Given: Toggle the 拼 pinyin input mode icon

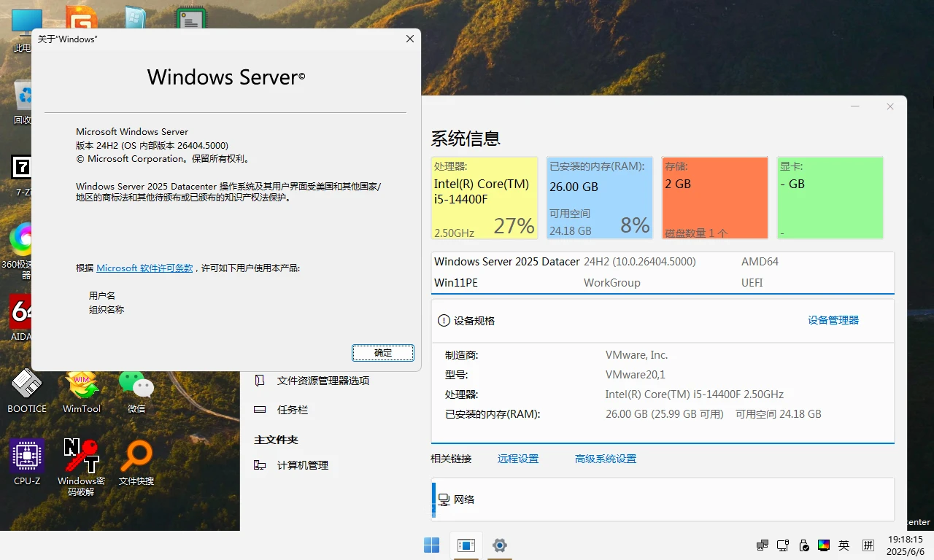Looking at the screenshot, I should tap(868, 545).
